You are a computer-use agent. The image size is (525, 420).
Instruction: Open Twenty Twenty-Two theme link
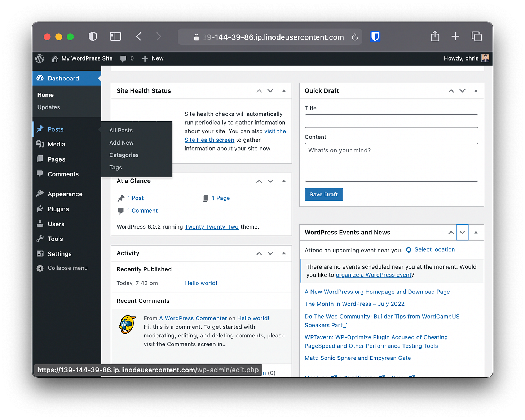(x=212, y=227)
